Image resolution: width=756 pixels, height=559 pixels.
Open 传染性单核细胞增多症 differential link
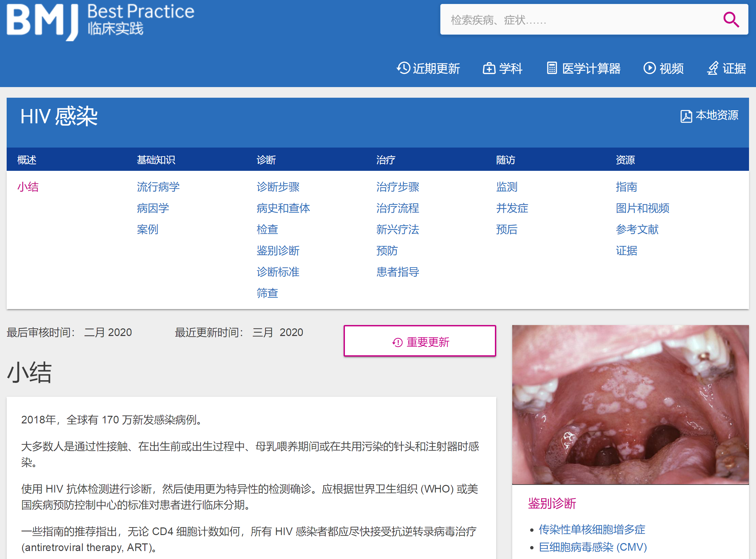(592, 529)
